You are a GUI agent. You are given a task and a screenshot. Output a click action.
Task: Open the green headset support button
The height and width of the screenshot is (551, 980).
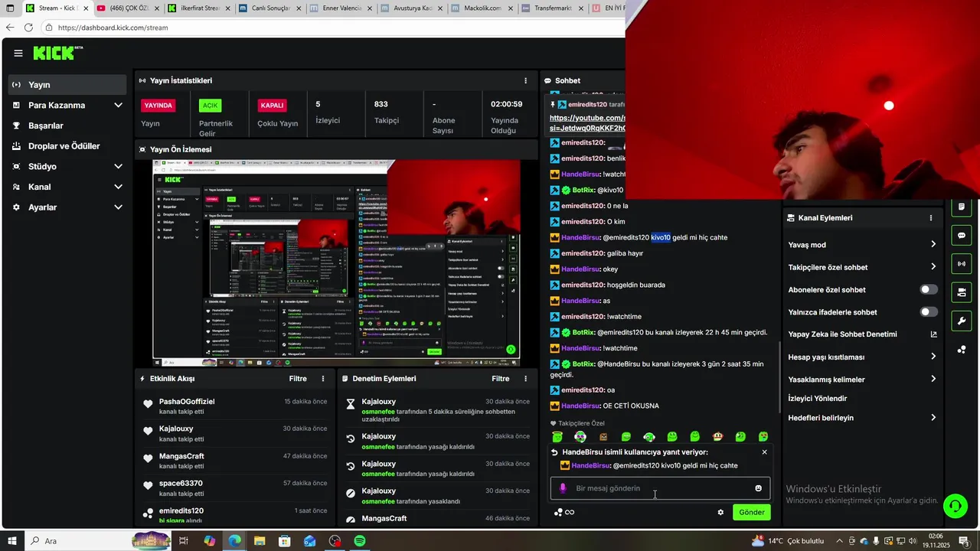point(955,506)
